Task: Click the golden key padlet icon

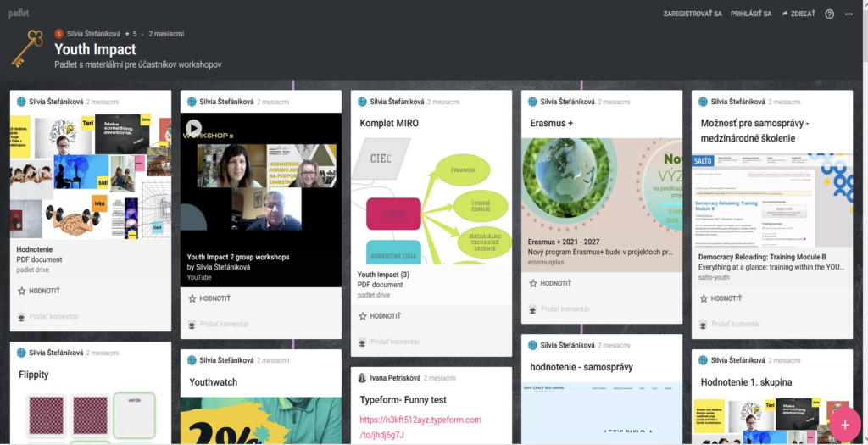Action: [27, 48]
